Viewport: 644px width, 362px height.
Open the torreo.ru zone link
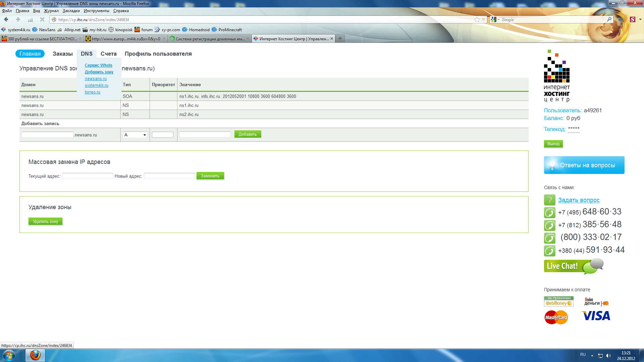(x=93, y=92)
